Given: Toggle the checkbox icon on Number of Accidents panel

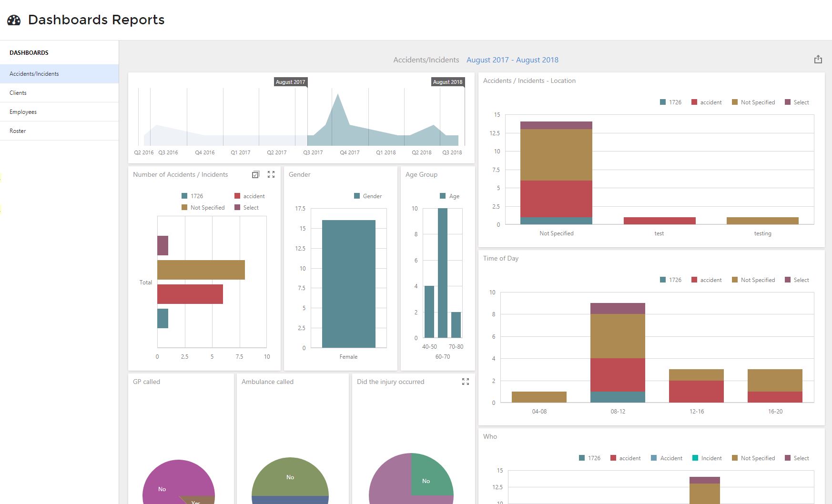Looking at the screenshot, I should pos(255,175).
